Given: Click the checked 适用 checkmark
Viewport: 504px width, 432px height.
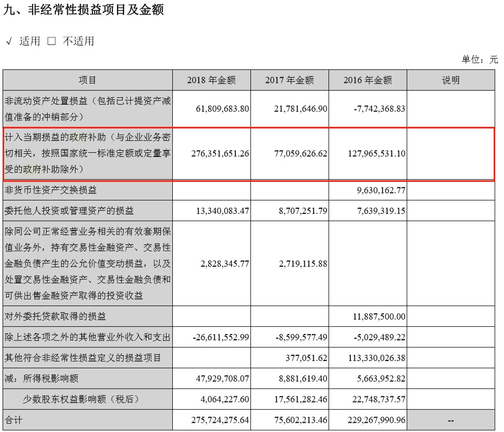Looking at the screenshot, I should point(9,42).
